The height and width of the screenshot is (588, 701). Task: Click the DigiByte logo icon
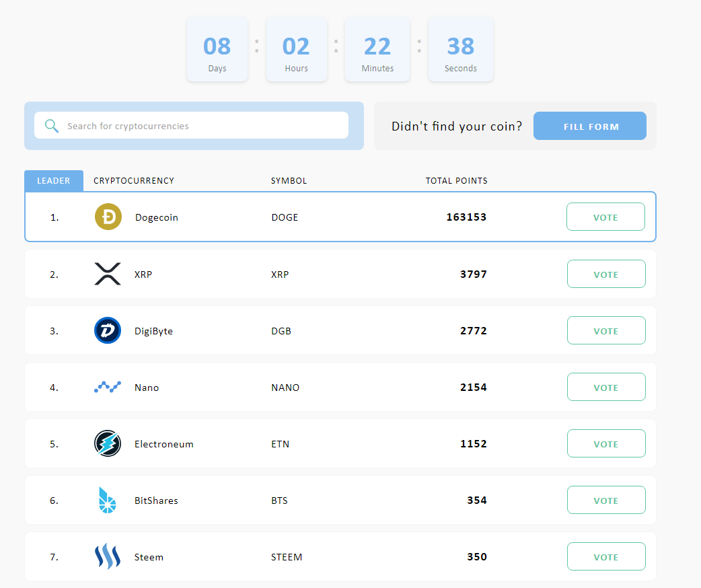108,330
